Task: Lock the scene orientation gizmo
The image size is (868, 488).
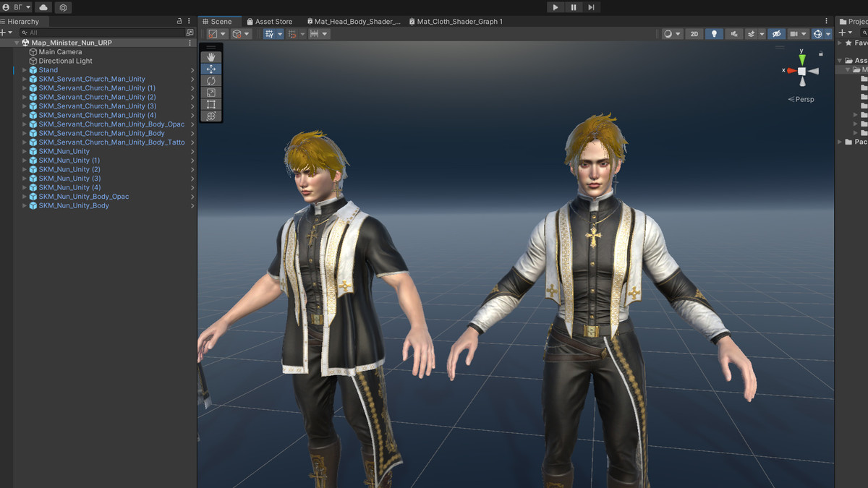Action: click(x=821, y=55)
